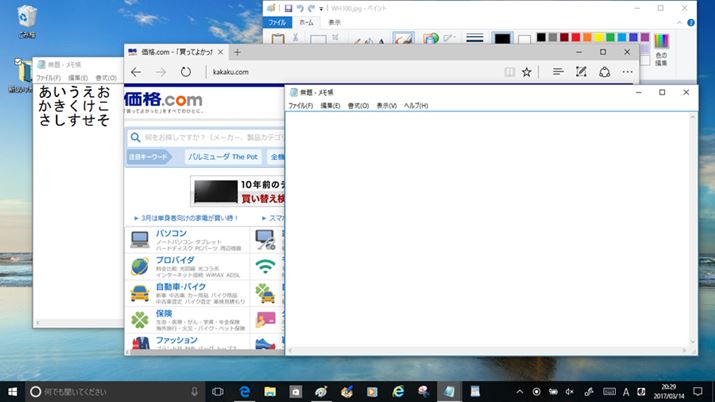The height and width of the screenshot is (402, 715).
Task: Open the Edge hub panel icon
Action: 557,72
